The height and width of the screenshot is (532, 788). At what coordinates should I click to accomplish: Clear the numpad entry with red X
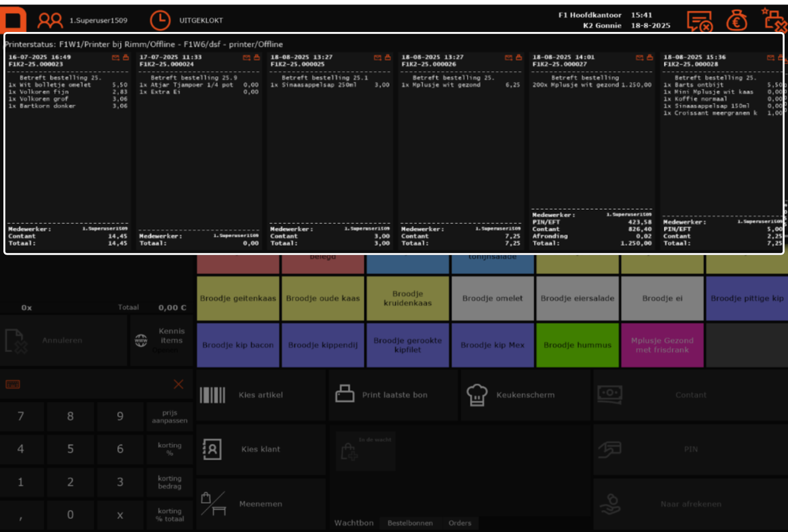178,384
